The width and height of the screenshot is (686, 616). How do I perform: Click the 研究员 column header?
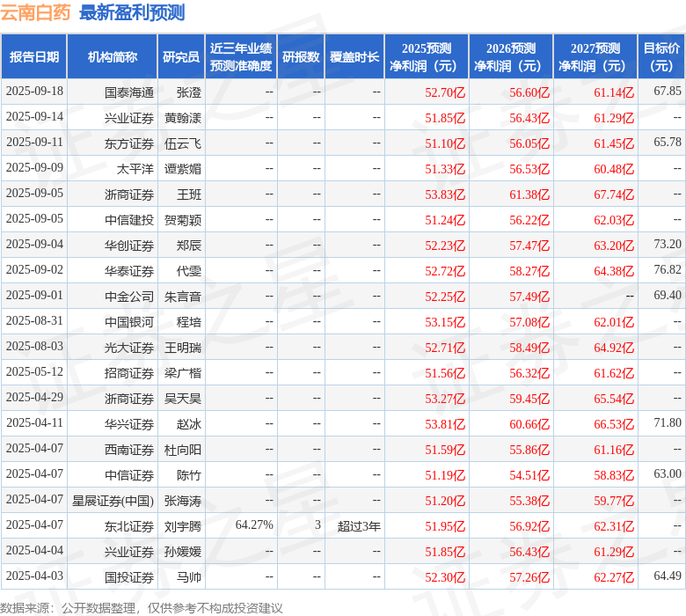click(x=181, y=57)
